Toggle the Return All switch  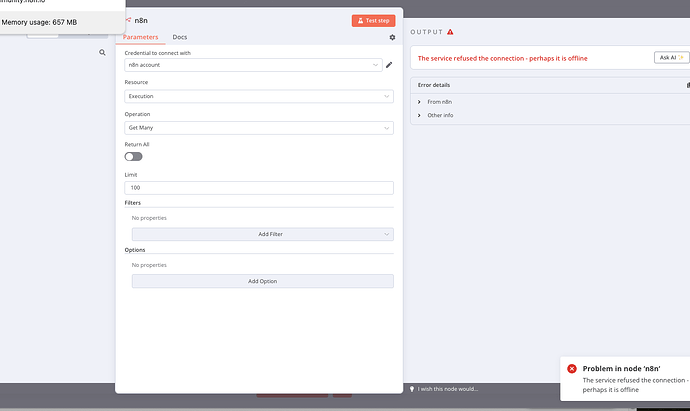coord(133,157)
